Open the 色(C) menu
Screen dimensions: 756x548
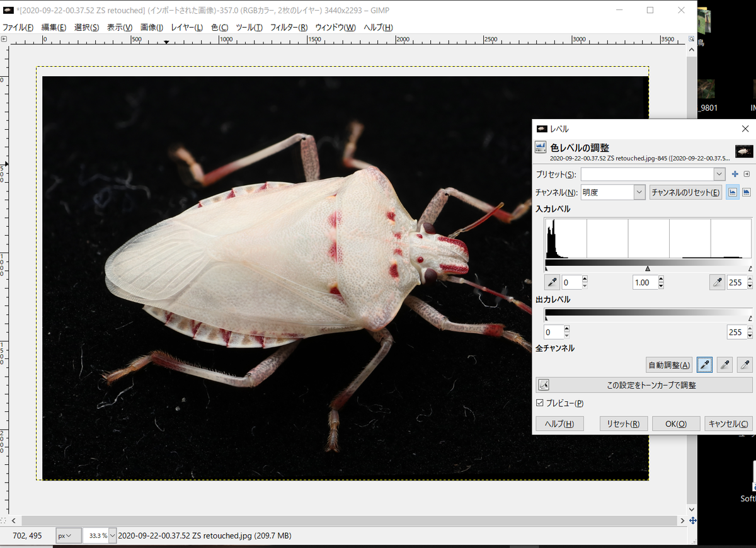point(220,27)
